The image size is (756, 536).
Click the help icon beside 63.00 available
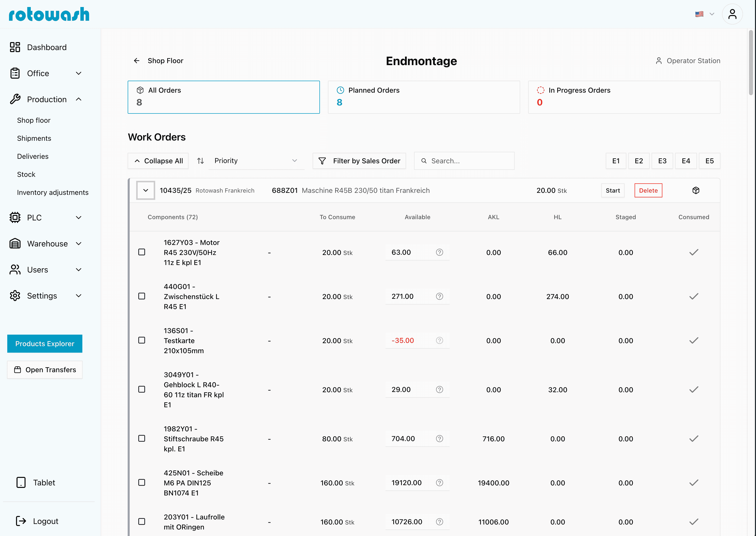coord(439,252)
